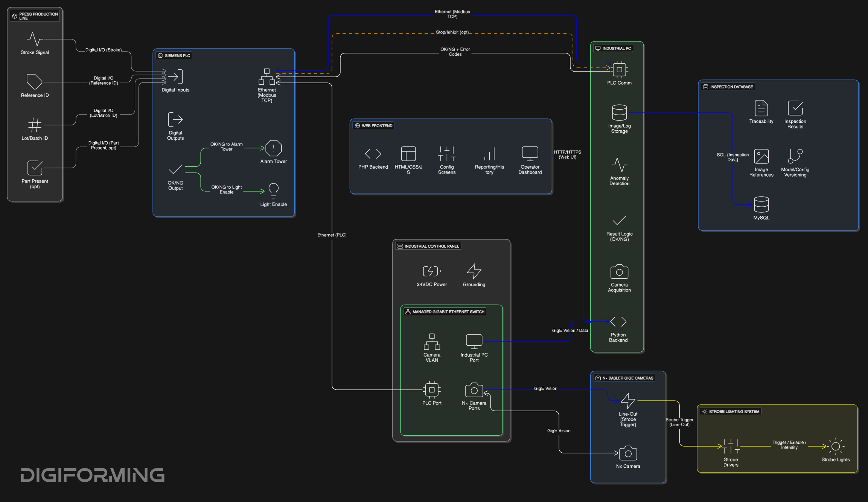Click the Industrial PC Port monitor icon
868x502 pixels.
pos(474,342)
